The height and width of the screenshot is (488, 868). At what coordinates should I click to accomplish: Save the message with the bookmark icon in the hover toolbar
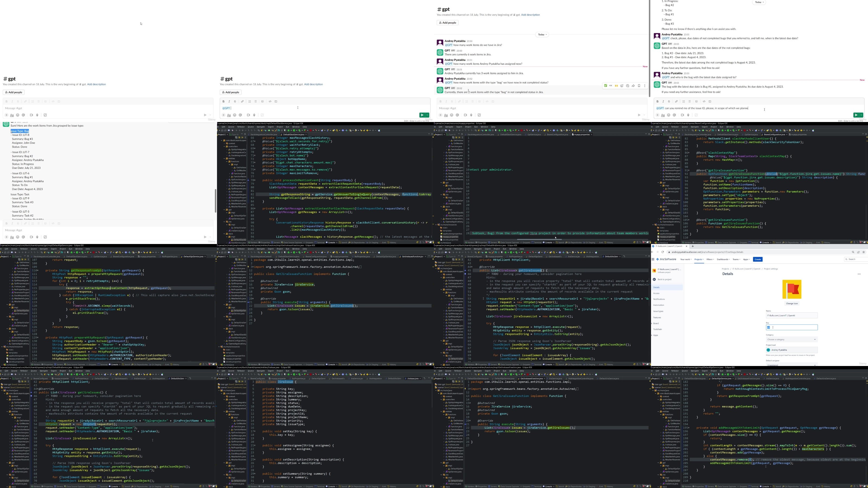[x=639, y=86]
